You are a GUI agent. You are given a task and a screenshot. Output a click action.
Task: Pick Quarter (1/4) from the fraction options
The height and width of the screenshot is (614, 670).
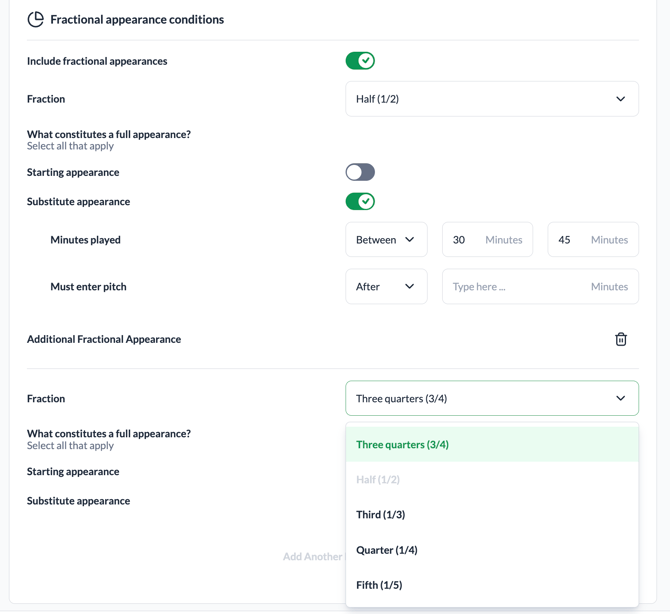click(387, 550)
